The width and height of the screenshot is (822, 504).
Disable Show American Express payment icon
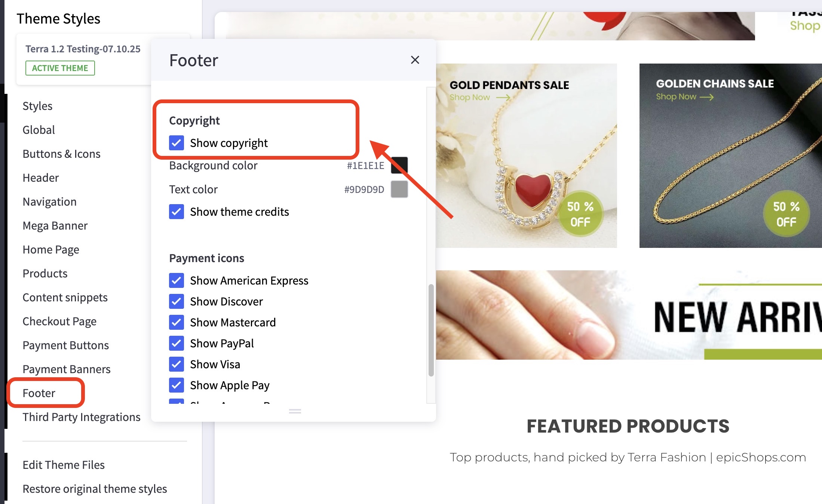click(x=177, y=280)
